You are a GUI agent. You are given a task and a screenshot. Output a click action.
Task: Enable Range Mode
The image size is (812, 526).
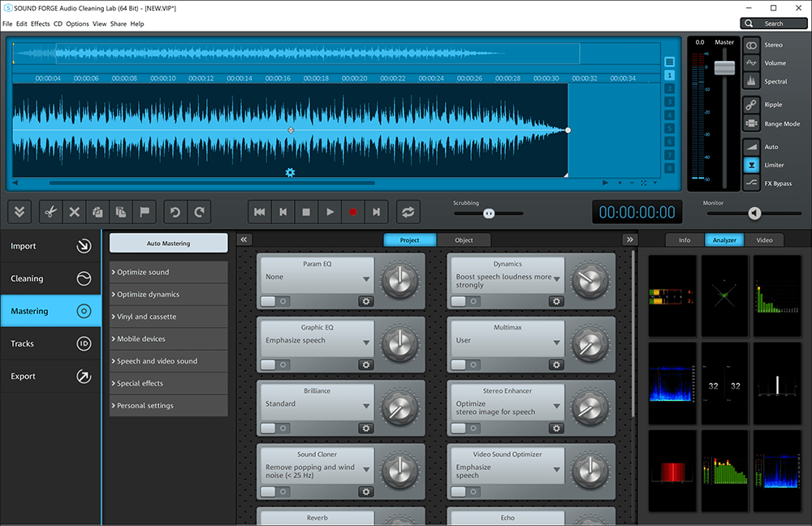(x=751, y=123)
